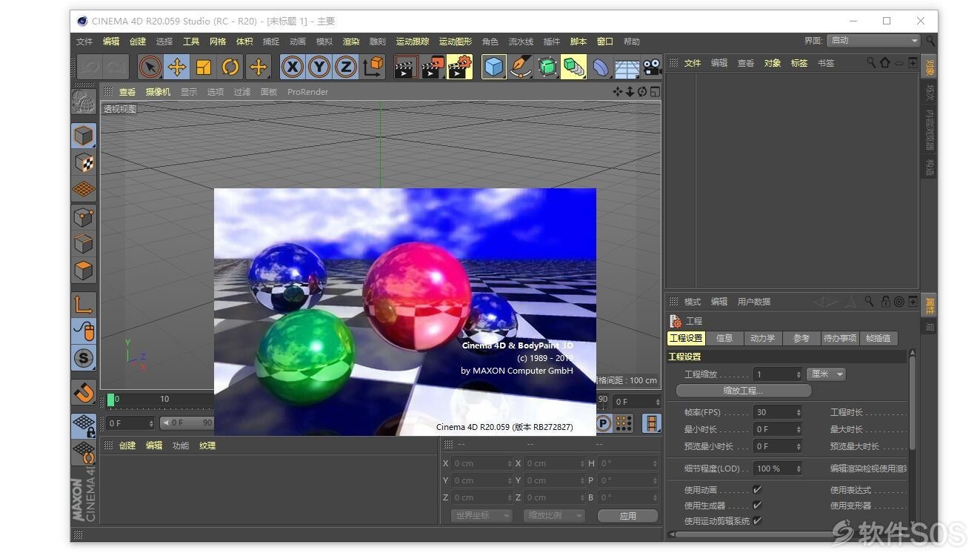
Task: Search in the object manager magnifier
Action: point(871,63)
